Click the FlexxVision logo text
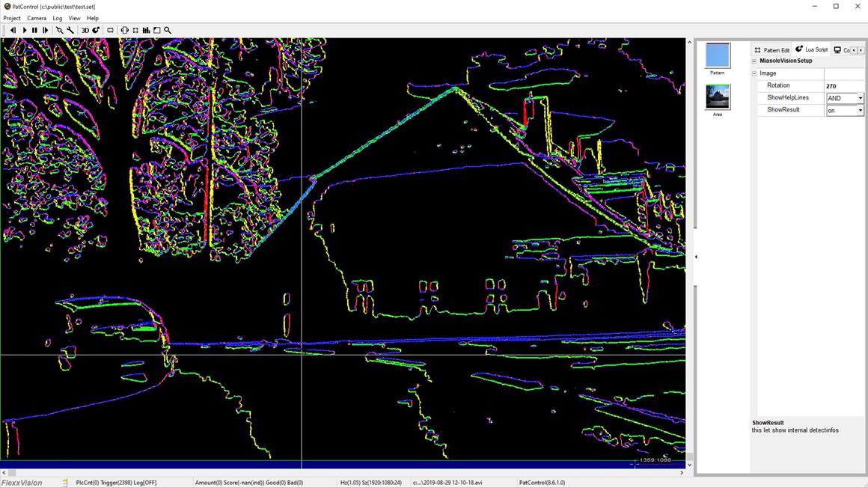868x488 pixels. pos(22,483)
